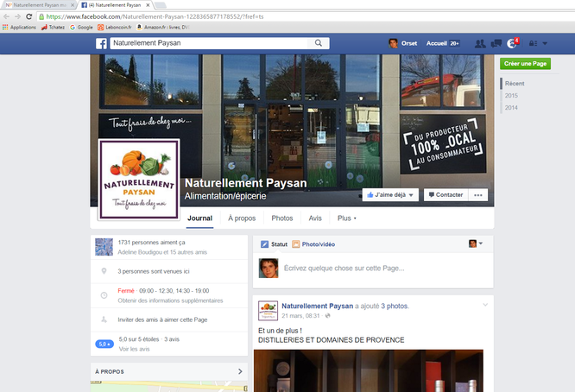The height and width of the screenshot is (392, 575).
Task: Click the Photo/vidéo icon
Action: point(295,244)
